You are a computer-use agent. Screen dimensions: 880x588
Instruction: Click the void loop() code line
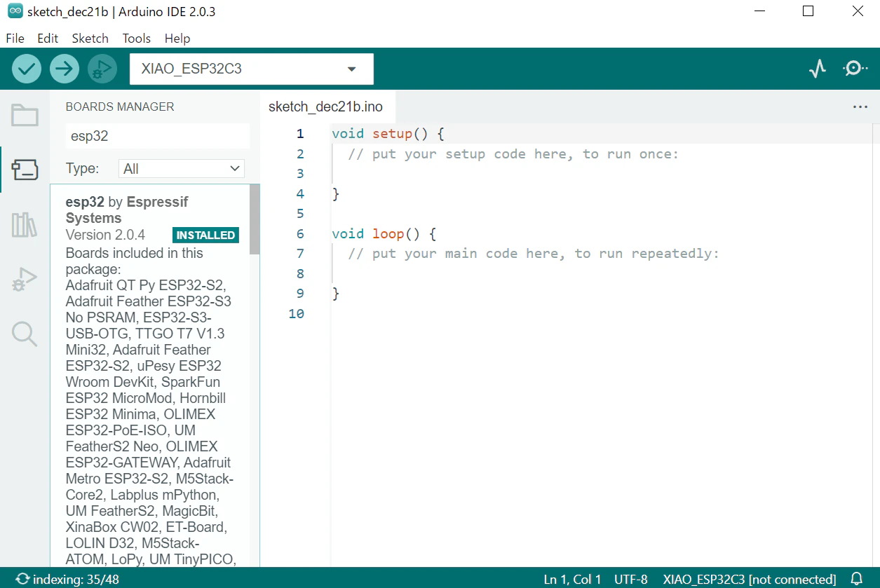coord(384,233)
